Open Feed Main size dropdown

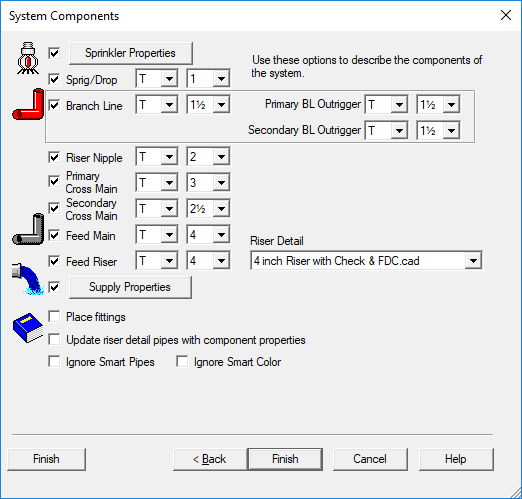[x=221, y=235]
